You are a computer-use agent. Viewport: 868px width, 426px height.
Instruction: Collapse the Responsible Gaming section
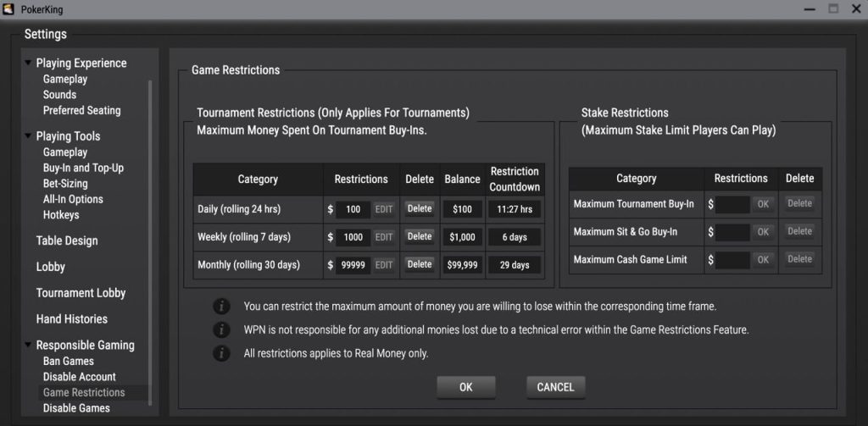[28, 346]
